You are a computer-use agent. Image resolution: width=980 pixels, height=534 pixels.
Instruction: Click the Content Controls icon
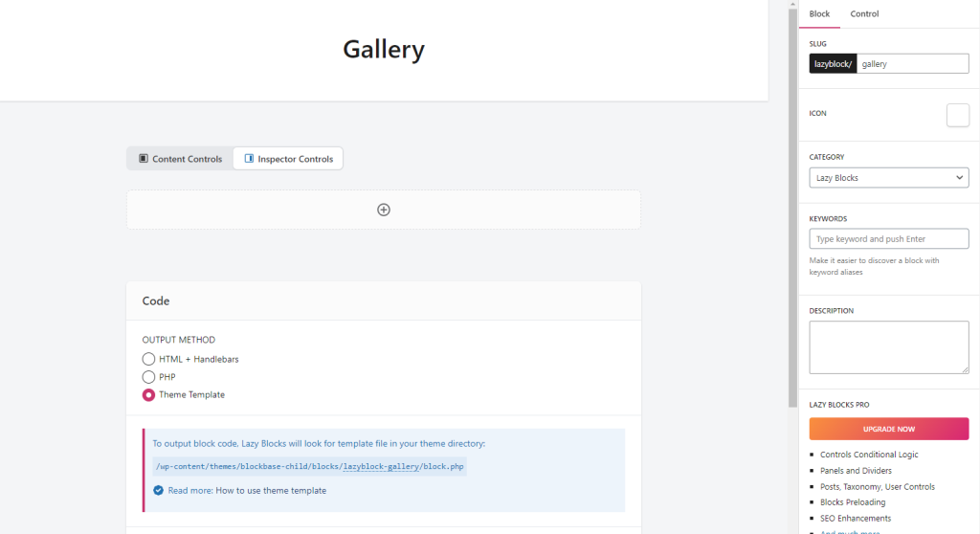[144, 159]
